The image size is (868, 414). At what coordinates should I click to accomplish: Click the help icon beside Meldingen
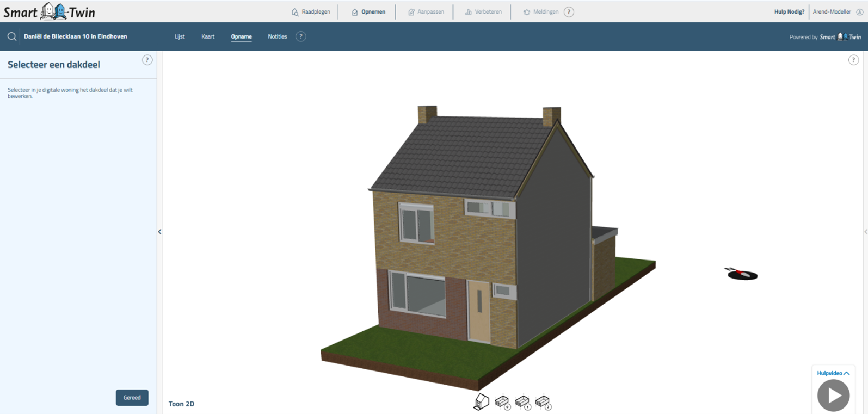click(x=569, y=12)
